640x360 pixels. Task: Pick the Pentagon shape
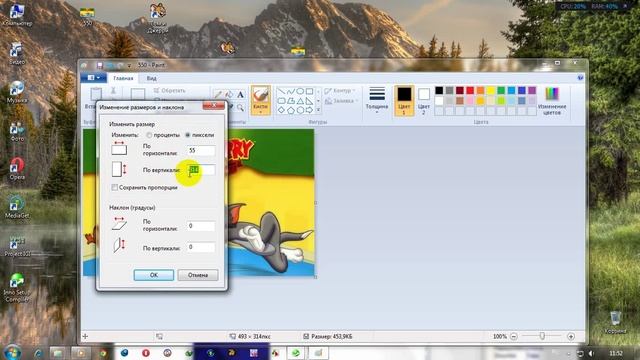click(291, 110)
